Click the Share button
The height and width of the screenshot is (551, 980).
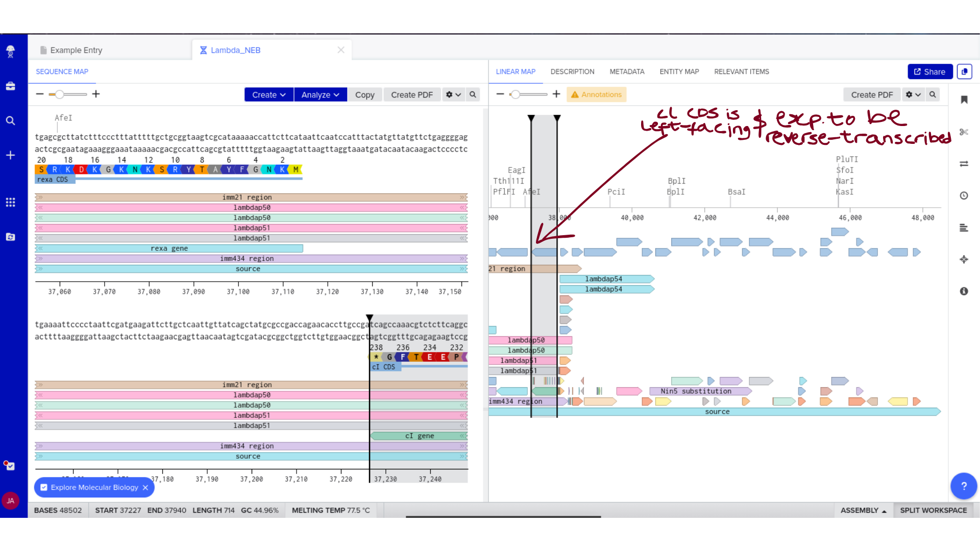[929, 72]
